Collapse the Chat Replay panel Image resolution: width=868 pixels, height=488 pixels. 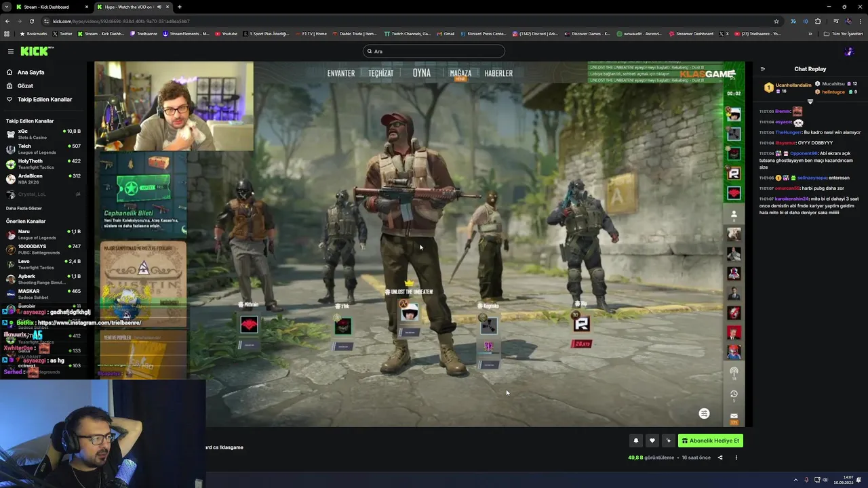tap(762, 68)
